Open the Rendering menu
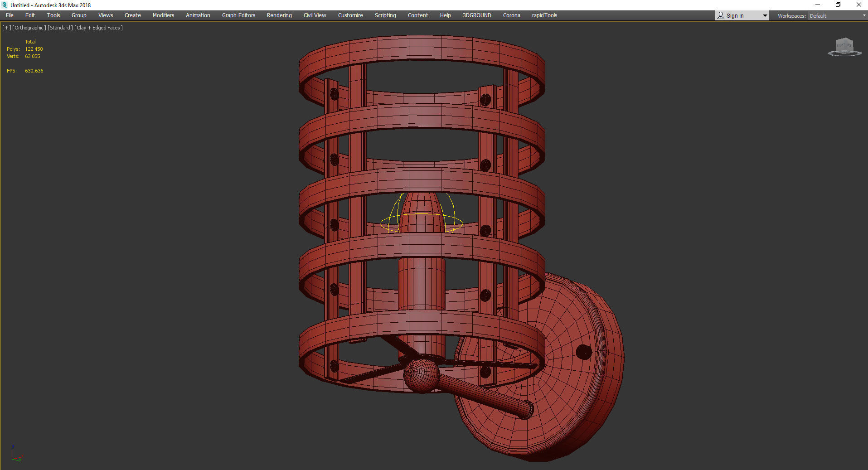Viewport: 868px width, 470px height. pyautogui.click(x=279, y=15)
